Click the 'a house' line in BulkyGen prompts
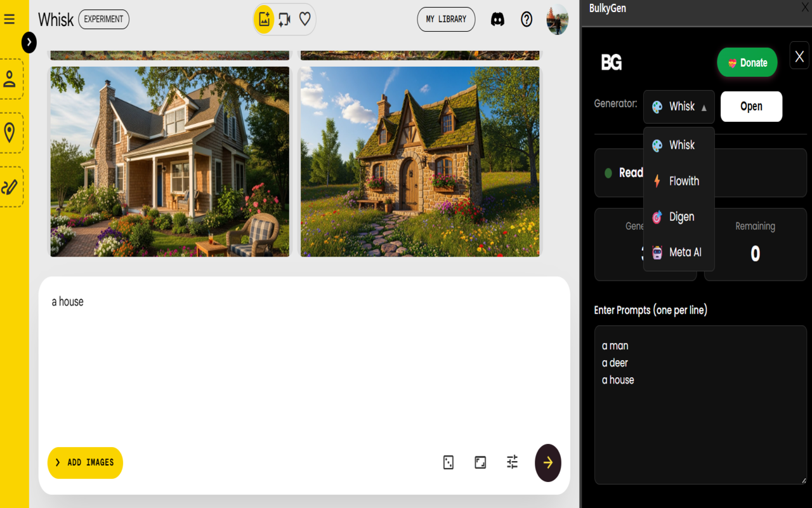Viewport: 812px width, 508px height. [x=618, y=380]
